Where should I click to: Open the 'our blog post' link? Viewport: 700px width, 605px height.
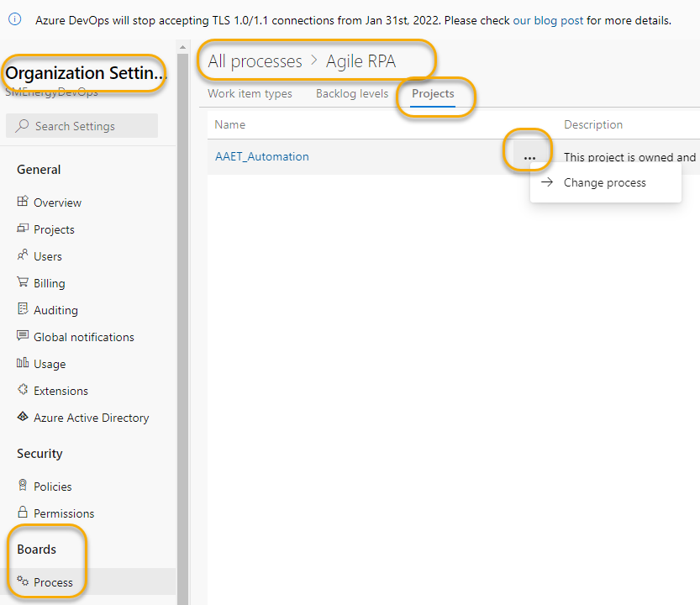point(548,20)
